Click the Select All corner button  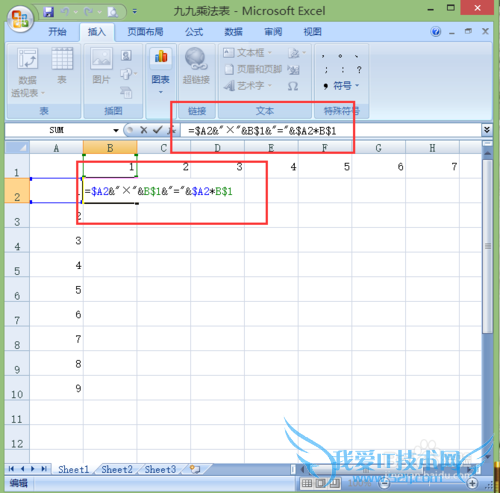point(17,147)
